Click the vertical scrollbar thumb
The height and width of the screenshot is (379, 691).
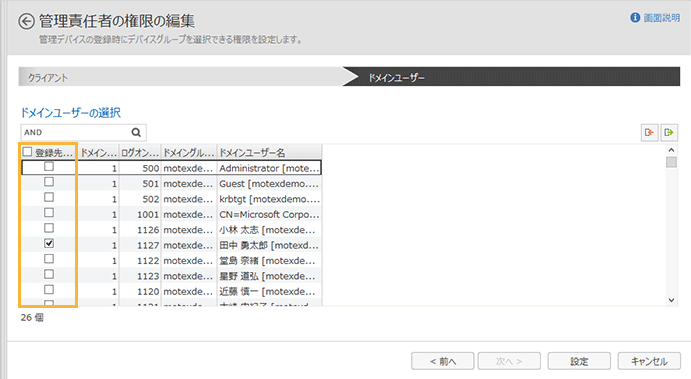pyautogui.click(x=671, y=162)
